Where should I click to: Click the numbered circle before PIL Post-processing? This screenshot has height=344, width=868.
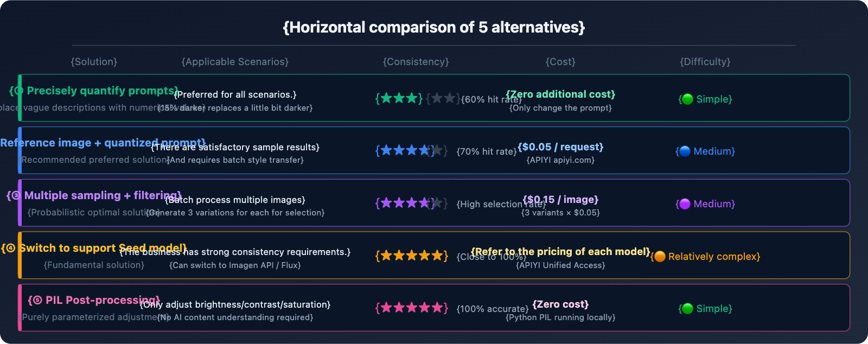(37, 300)
